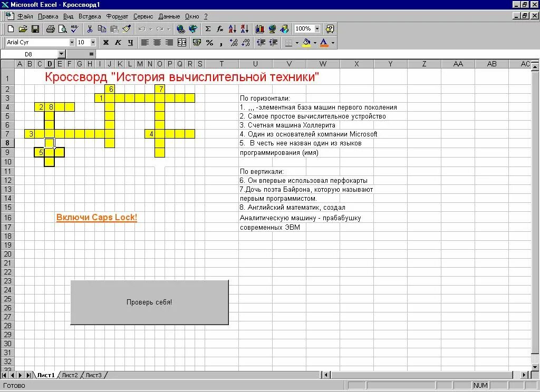Viewport: 540px width, 392px height.
Task: Expand the Name Box D8 dropdown
Action: (x=61, y=54)
